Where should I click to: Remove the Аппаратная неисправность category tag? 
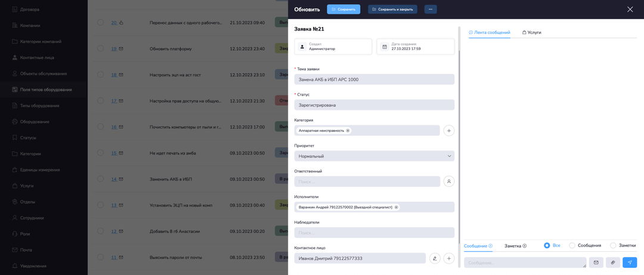[x=348, y=130]
